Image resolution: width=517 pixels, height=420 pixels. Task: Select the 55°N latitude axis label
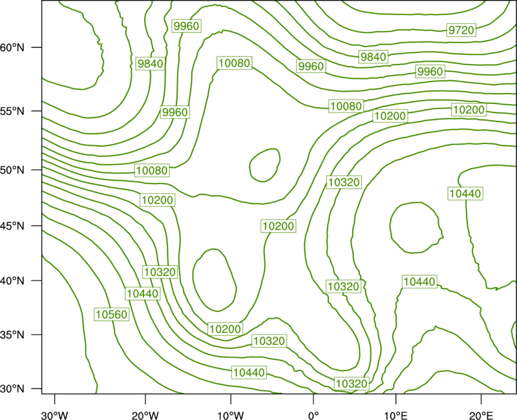[12, 111]
